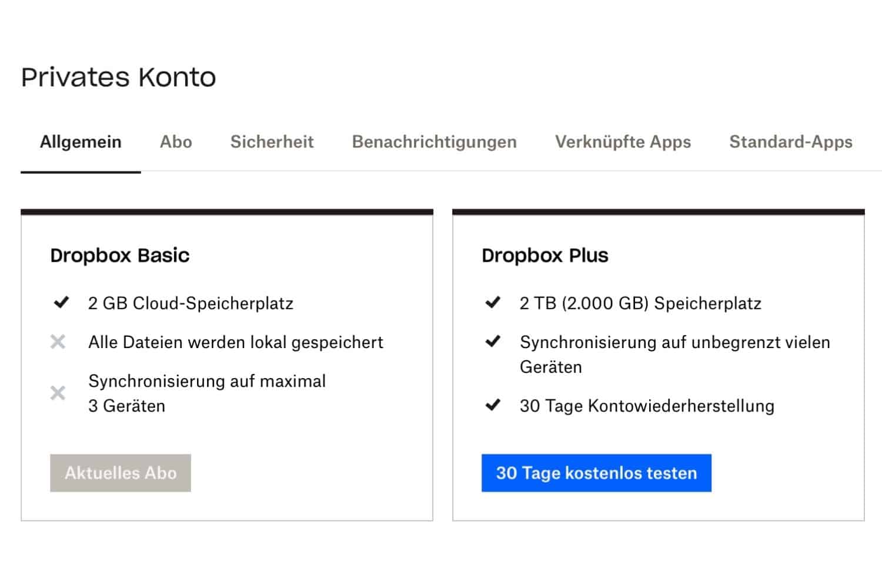The width and height of the screenshot is (882, 588).
Task: Switch to the Standard-Apps tab
Action: [790, 142]
